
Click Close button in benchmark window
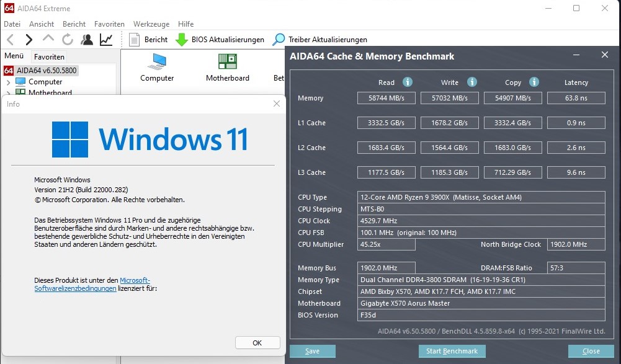pos(591,351)
